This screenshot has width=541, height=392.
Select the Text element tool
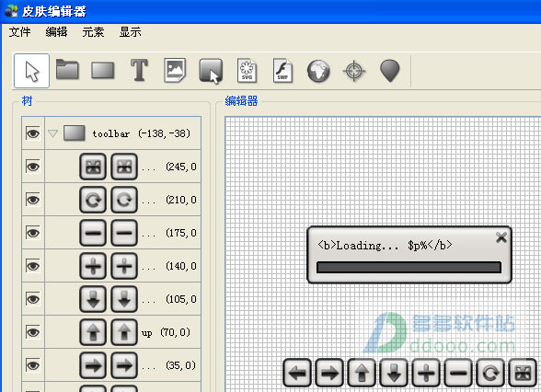(140, 70)
